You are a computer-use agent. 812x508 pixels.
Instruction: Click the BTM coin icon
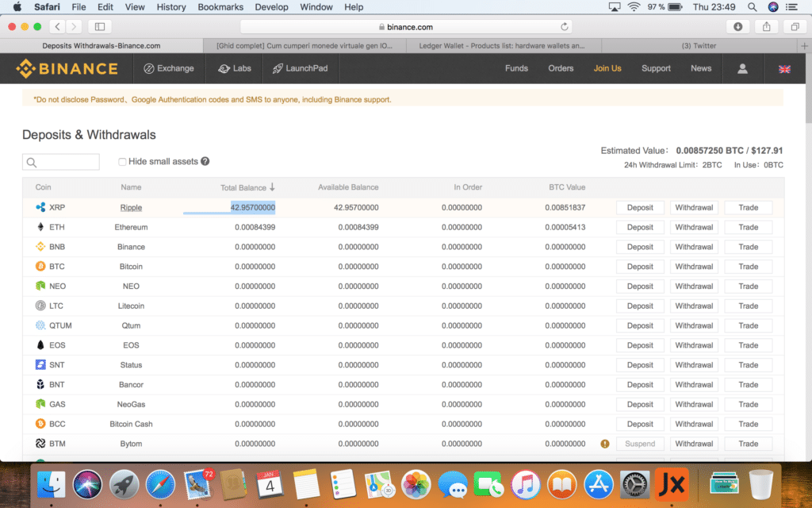tap(40, 444)
